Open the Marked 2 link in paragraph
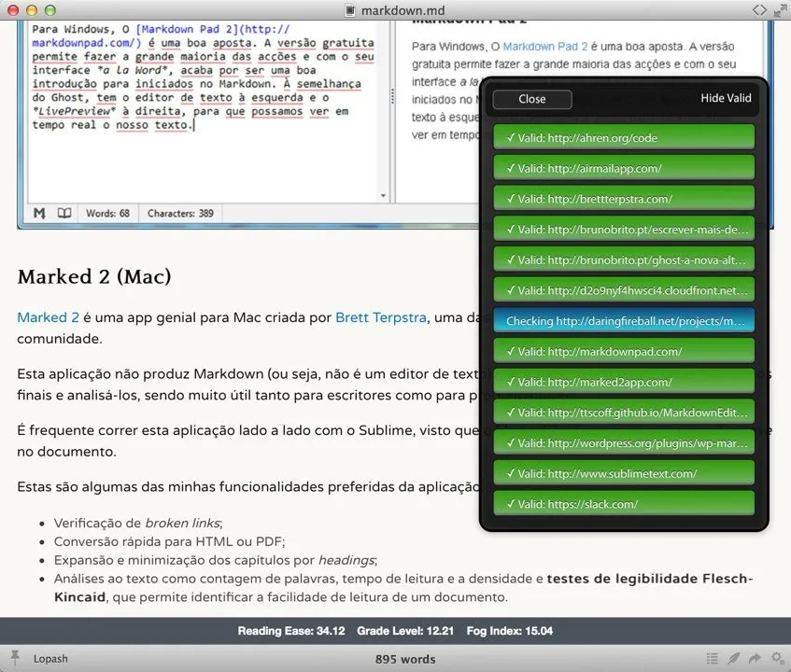This screenshot has width=791, height=672. pyautogui.click(x=48, y=317)
